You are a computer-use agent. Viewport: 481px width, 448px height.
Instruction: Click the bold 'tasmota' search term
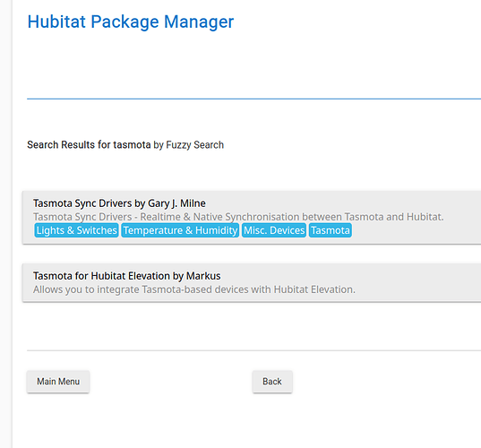(132, 144)
